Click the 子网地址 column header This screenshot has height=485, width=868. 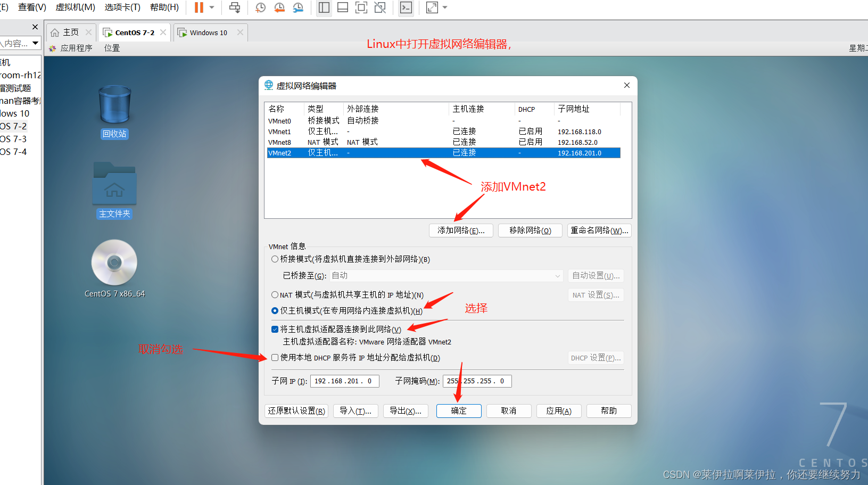click(588, 109)
